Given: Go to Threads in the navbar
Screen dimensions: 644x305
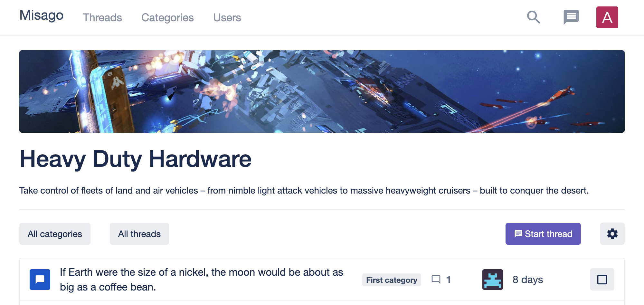Looking at the screenshot, I should pyautogui.click(x=102, y=18).
